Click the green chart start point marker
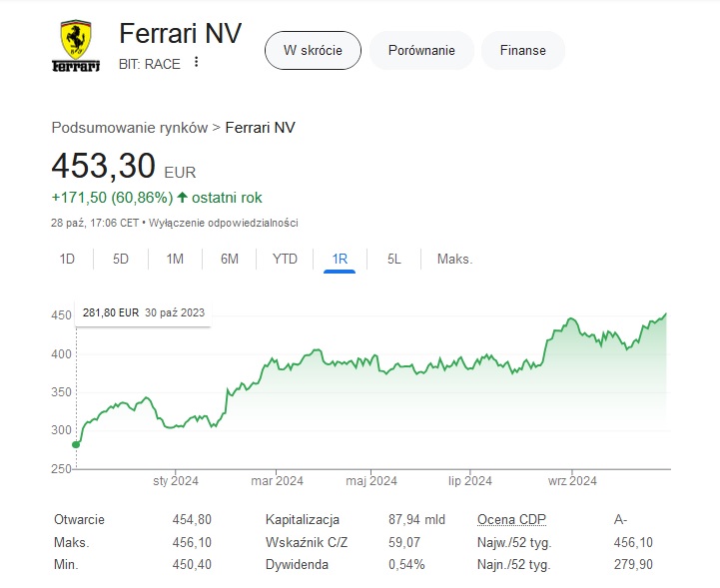720x588 pixels. 76,444
